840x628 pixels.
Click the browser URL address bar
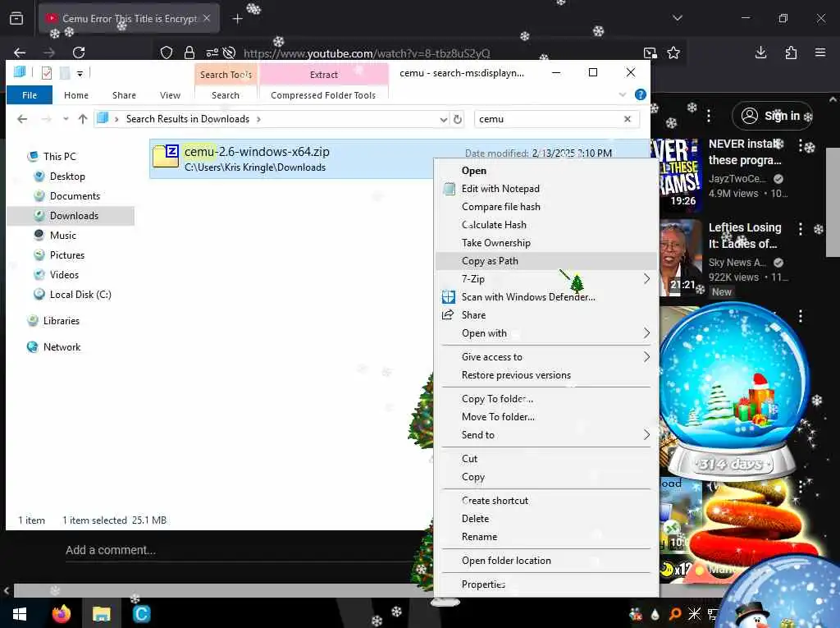pyautogui.click(x=367, y=53)
